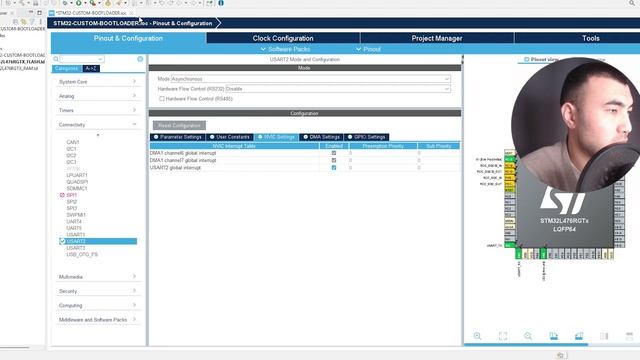Image resolution: width=640 pixels, height=360 pixels.
Task: Select the Pinout view tab
Action: (x=541, y=60)
